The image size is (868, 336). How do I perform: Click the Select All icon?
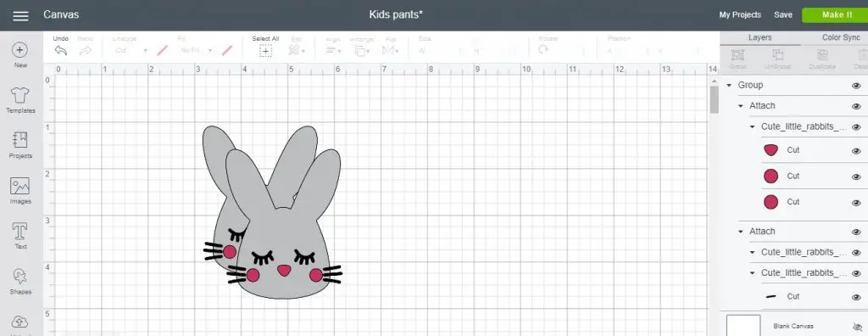pyautogui.click(x=265, y=51)
